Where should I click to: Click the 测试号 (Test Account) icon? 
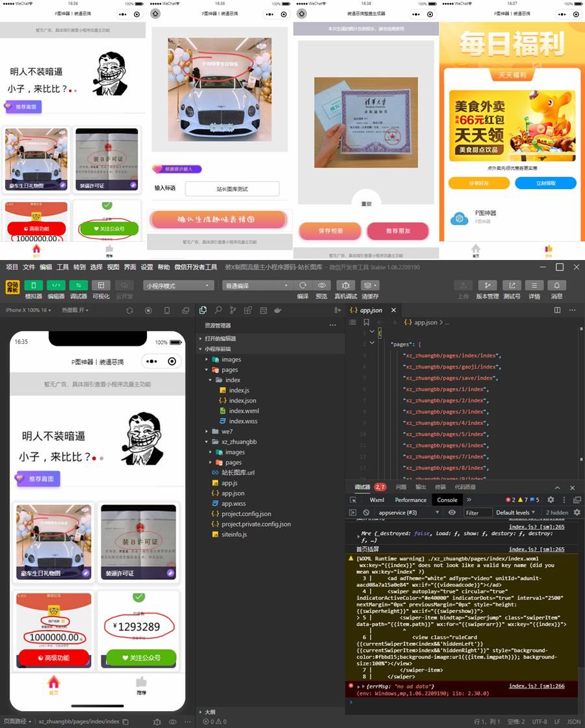pos(512,285)
